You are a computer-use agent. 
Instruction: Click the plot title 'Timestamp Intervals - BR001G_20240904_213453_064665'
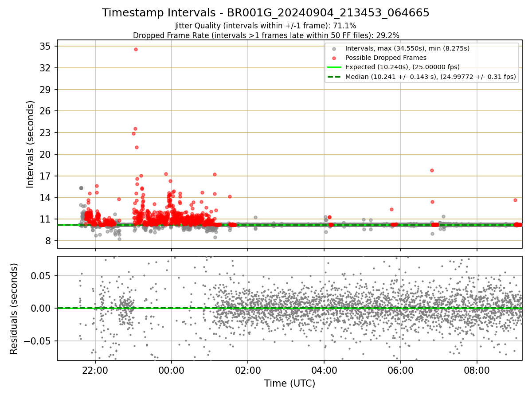(266, 13)
